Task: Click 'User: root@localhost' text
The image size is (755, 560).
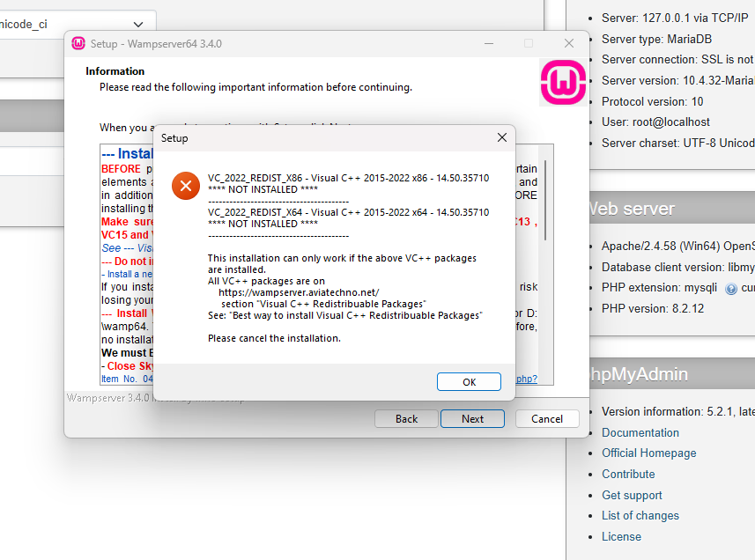Action: click(655, 122)
